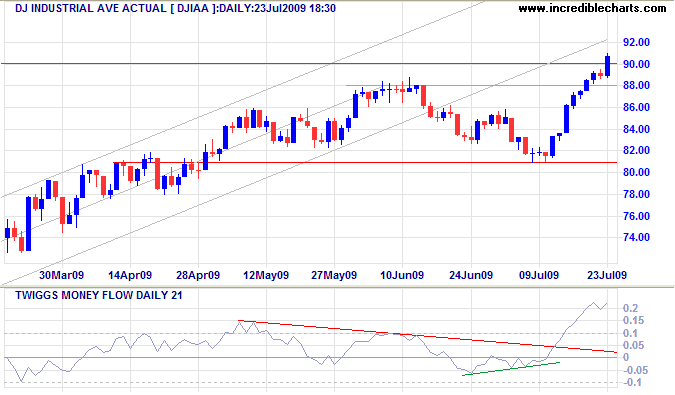Click the green 90.00 resistance line
The width and height of the screenshot is (675, 395).
click(309, 64)
